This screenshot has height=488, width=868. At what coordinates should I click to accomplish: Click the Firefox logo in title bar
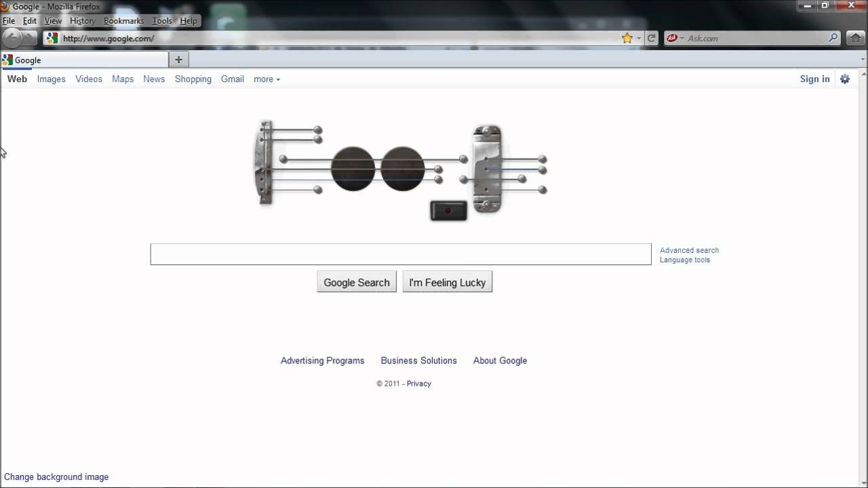pos(4,7)
